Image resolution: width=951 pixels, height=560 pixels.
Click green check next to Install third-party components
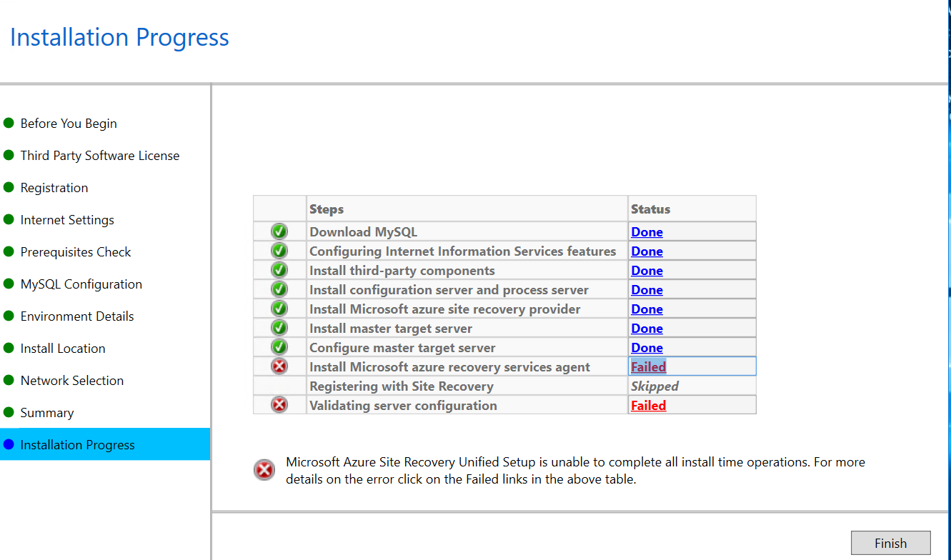(x=279, y=270)
